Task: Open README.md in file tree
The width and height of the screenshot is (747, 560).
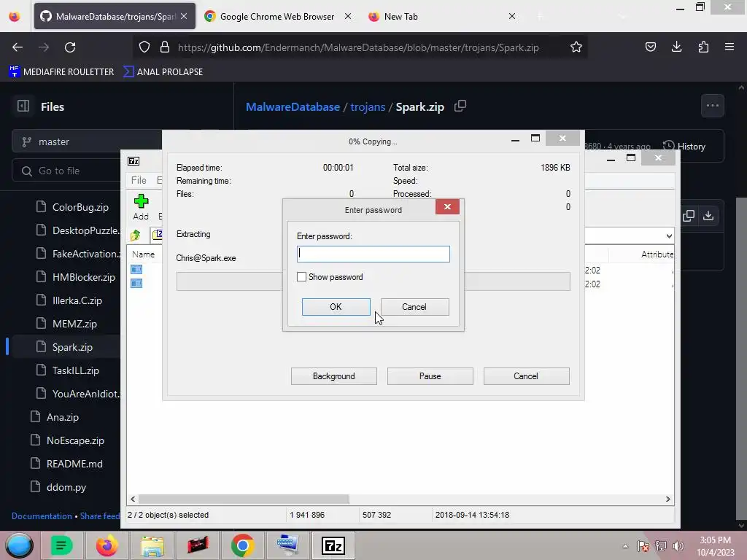Action: (x=74, y=464)
